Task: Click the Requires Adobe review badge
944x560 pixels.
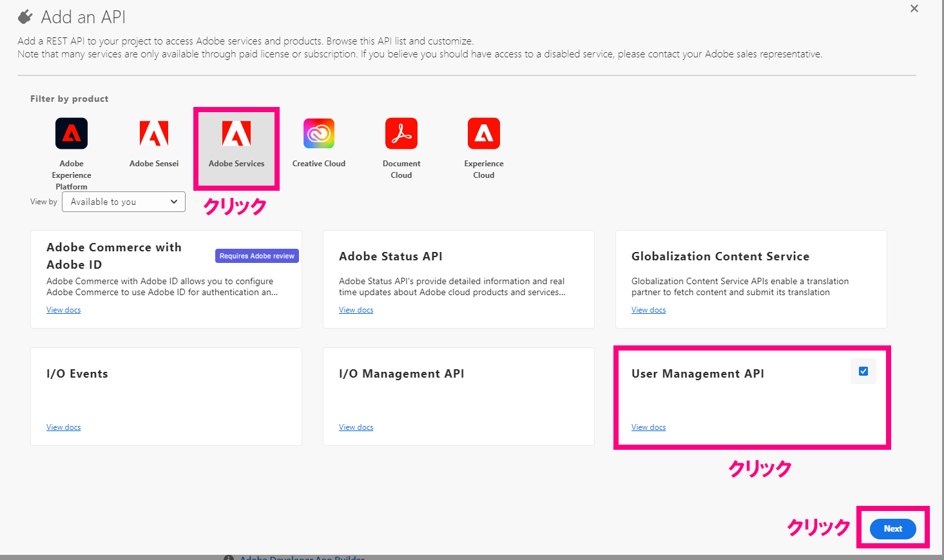Action: 257,256
